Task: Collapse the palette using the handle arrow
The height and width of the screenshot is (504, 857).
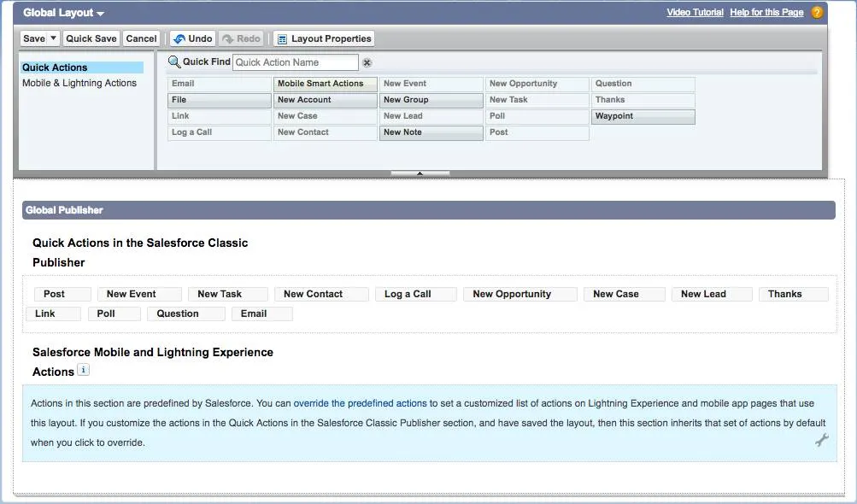Action: click(x=420, y=173)
